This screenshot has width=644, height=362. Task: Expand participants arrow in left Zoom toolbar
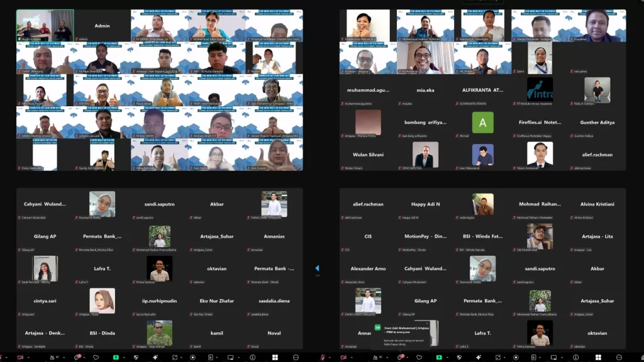(x=64, y=358)
